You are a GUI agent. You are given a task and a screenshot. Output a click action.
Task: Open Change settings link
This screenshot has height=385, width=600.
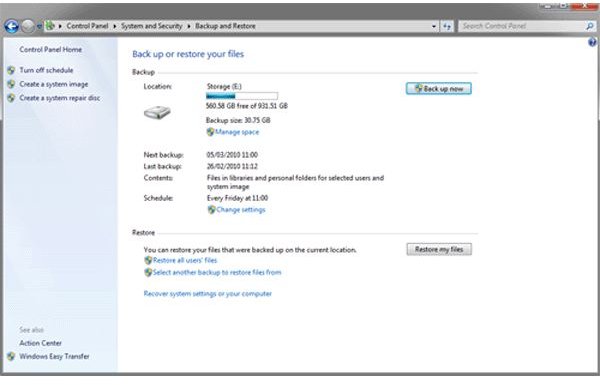pos(241,210)
